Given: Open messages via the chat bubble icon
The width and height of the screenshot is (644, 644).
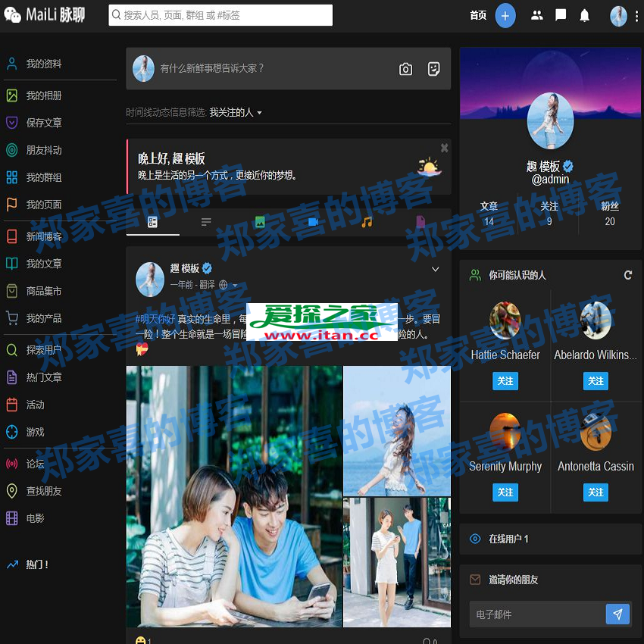Looking at the screenshot, I should pos(561,15).
